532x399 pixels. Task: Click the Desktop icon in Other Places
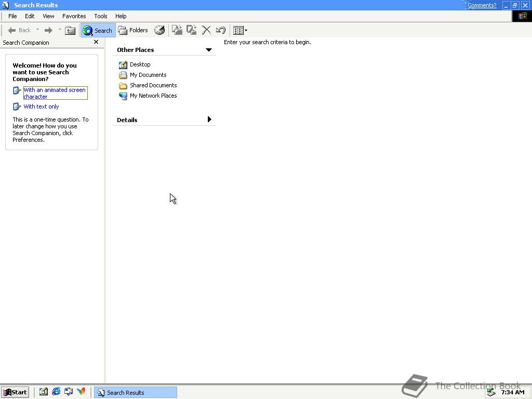[123, 64]
